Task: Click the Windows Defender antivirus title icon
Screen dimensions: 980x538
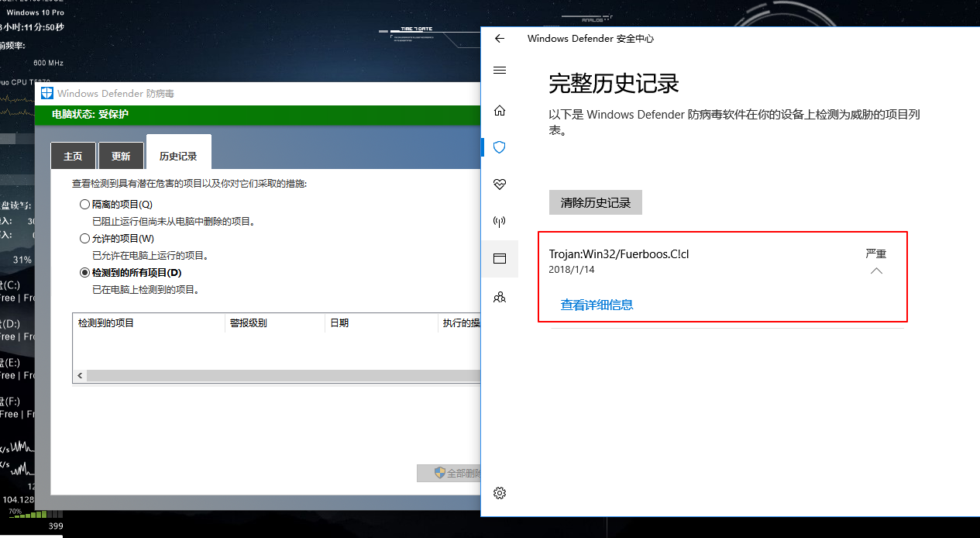Action: pos(46,93)
